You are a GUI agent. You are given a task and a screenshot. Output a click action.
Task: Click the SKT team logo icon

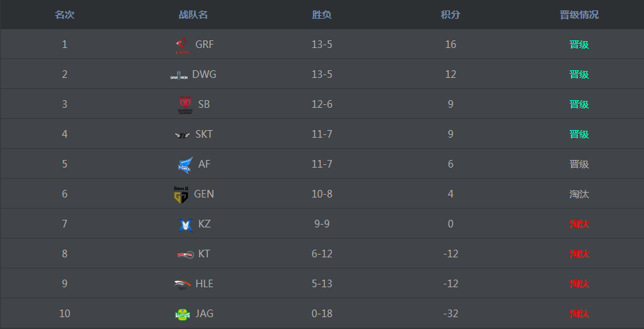pyautogui.click(x=182, y=135)
